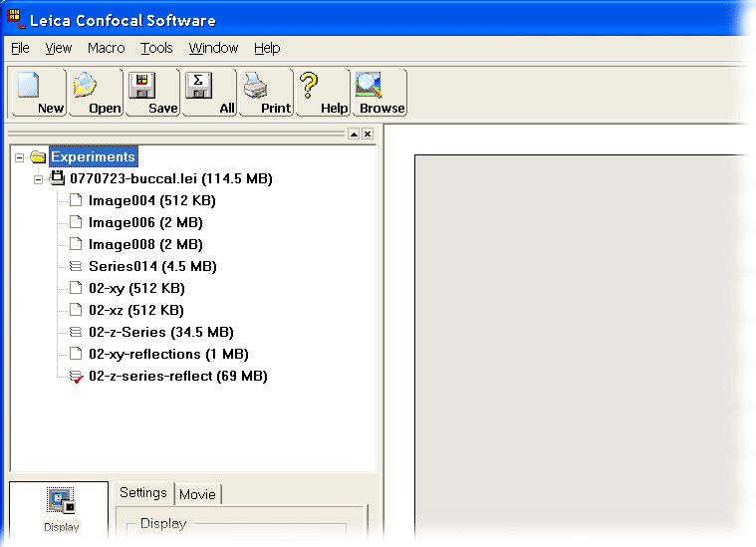756x547 pixels.
Task: Close the experiments panel with X button
Action: [368, 134]
